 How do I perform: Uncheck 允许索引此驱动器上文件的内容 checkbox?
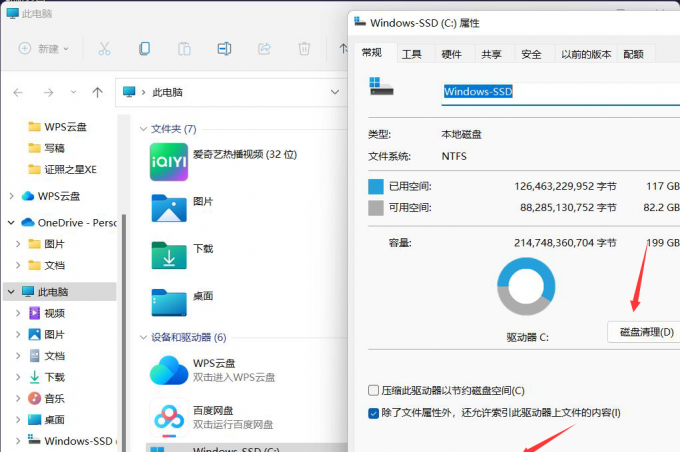(x=373, y=413)
